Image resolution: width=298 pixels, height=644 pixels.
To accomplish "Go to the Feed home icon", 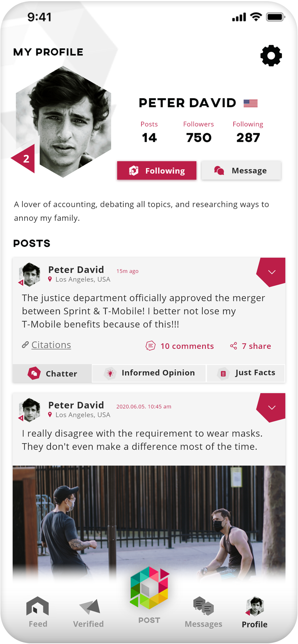I will 38,606.
